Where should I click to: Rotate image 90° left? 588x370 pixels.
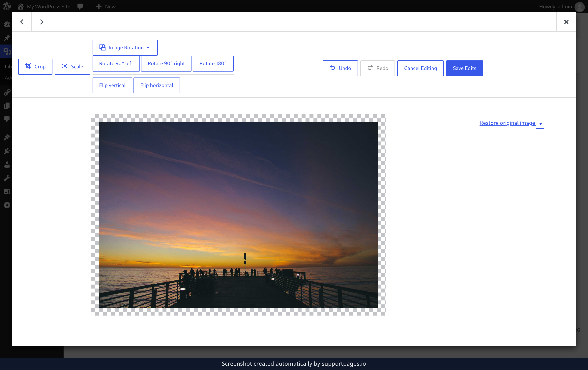pos(116,64)
